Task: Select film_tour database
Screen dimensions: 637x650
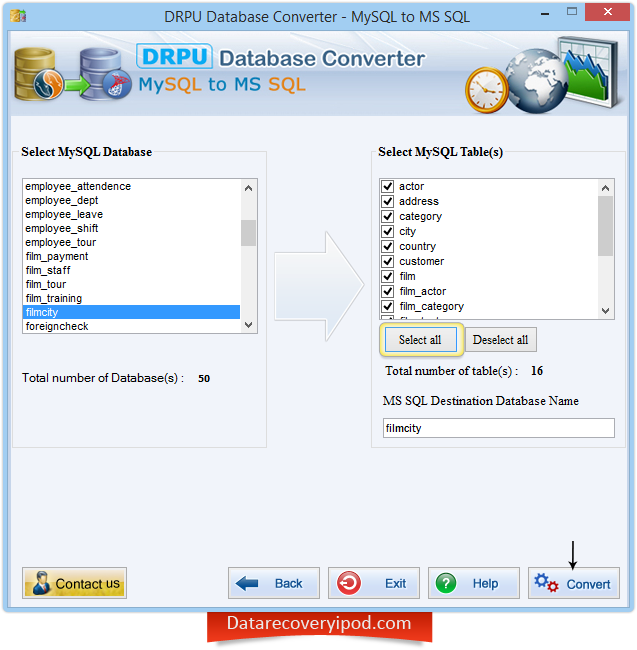Action: pyautogui.click(x=132, y=284)
